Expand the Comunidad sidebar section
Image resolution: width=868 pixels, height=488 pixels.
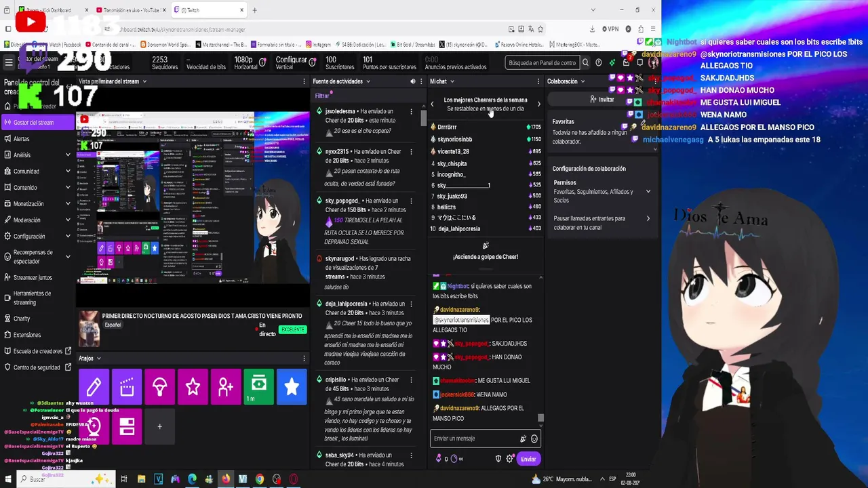[68, 171]
